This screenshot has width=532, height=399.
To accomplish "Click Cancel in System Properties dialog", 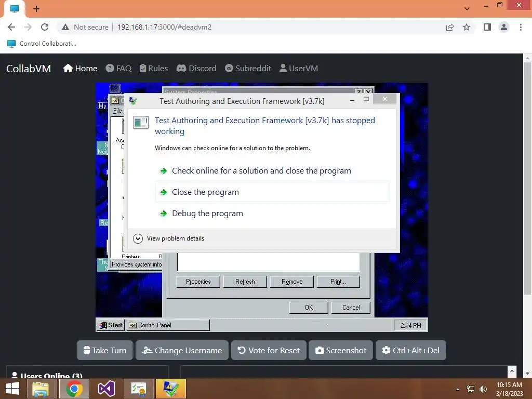I will (351, 308).
